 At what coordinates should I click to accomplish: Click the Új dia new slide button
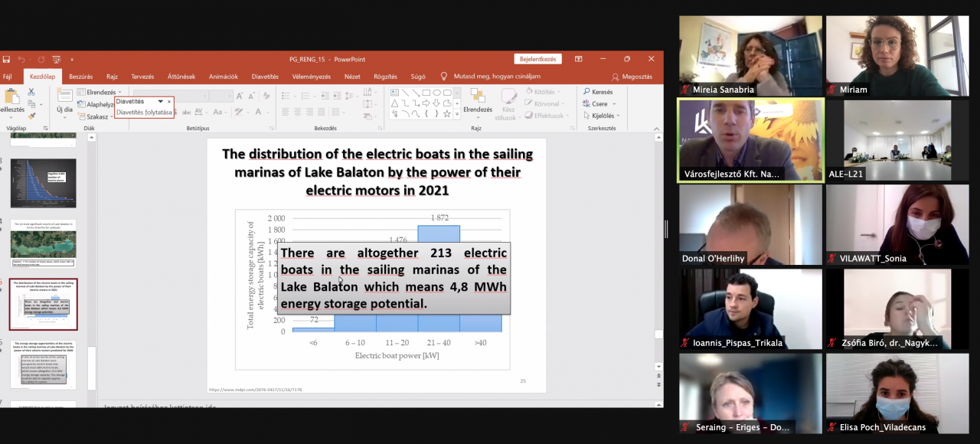(65, 102)
